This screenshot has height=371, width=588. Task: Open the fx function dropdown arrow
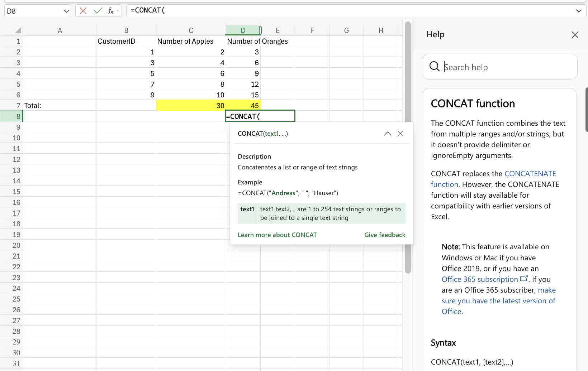[118, 11]
